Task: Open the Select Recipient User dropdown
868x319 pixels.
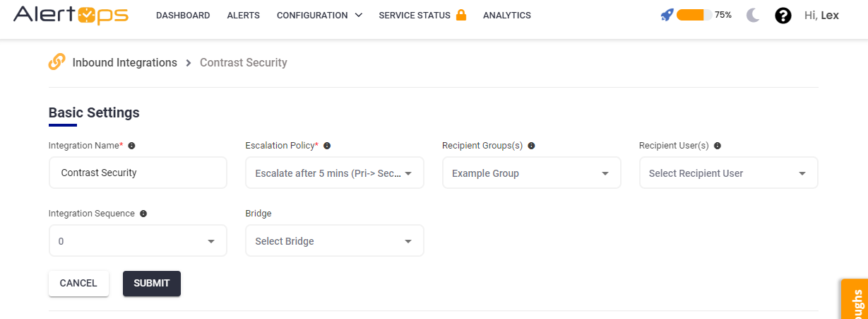Action: click(x=728, y=173)
